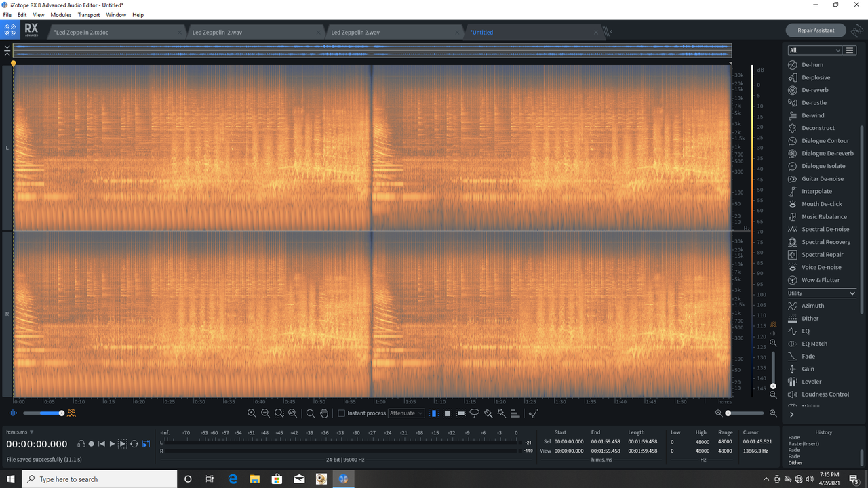Open the Azimuth utility module

[x=822, y=306]
